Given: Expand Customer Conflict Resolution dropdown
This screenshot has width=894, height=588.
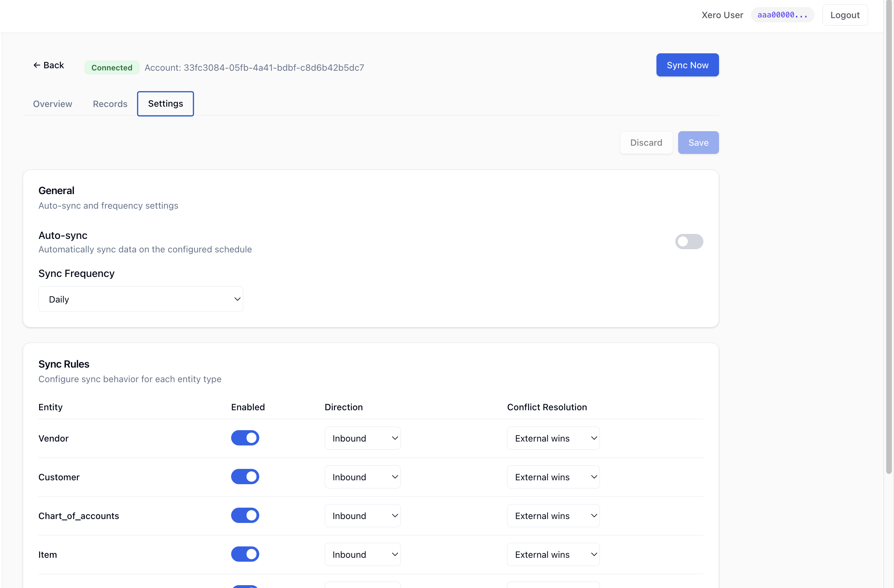Looking at the screenshot, I should 553,476.
